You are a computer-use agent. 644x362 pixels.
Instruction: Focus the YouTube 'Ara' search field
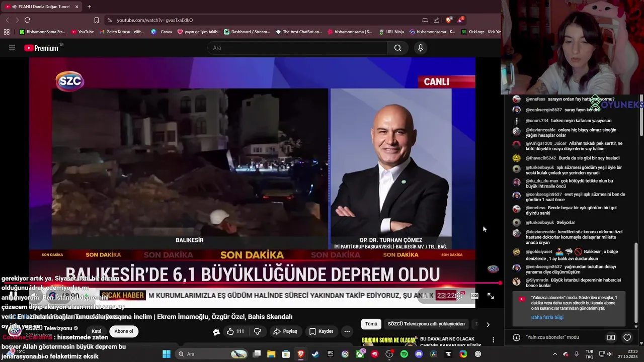(297, 48)
